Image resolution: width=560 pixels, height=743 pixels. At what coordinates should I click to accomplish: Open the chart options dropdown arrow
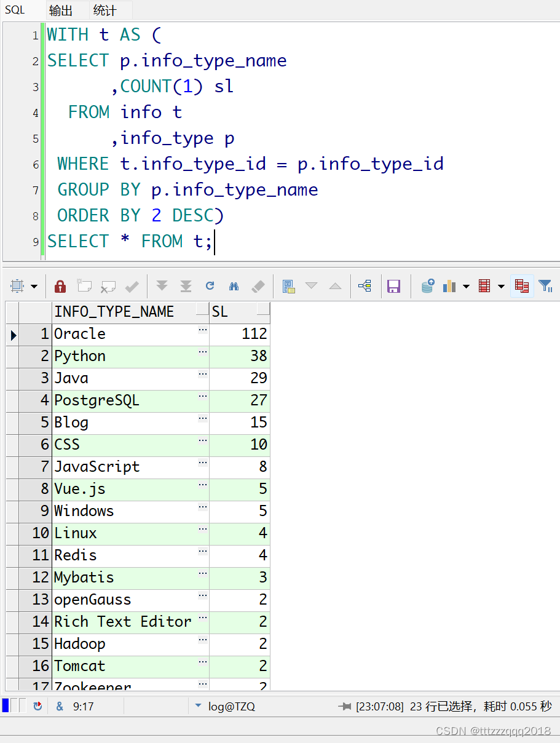pos(466,287)
